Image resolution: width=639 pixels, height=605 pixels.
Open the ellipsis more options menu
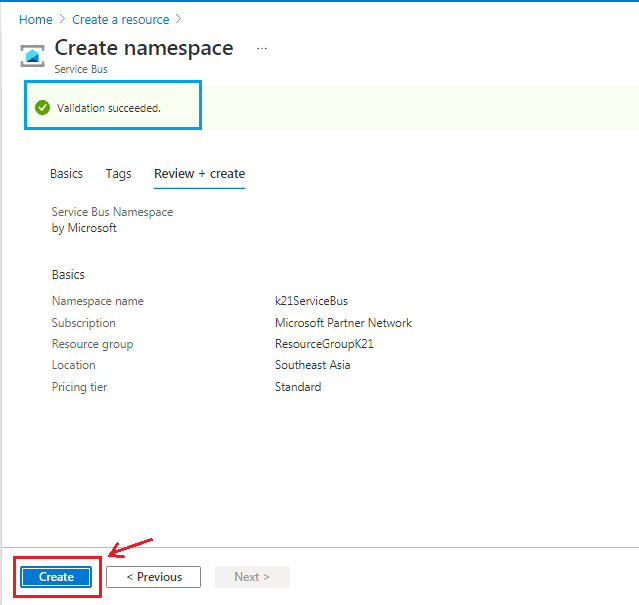[x=262, y=48]
